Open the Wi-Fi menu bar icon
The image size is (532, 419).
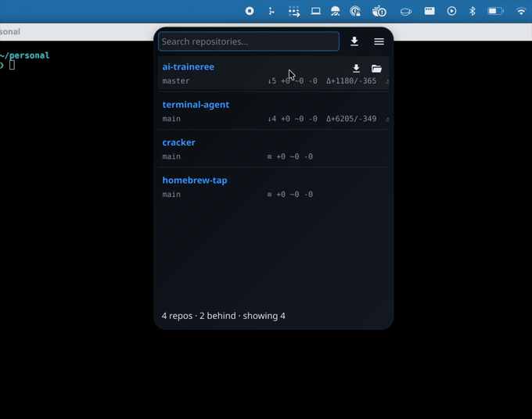tap(521, 11)
